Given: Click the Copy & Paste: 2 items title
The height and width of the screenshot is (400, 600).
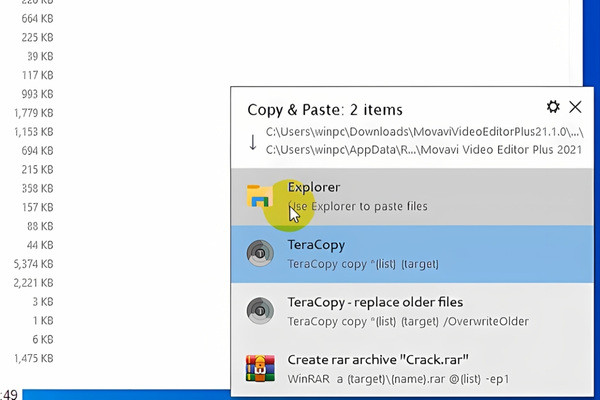Looking at the screenshot, I should (x=325, y=110).
